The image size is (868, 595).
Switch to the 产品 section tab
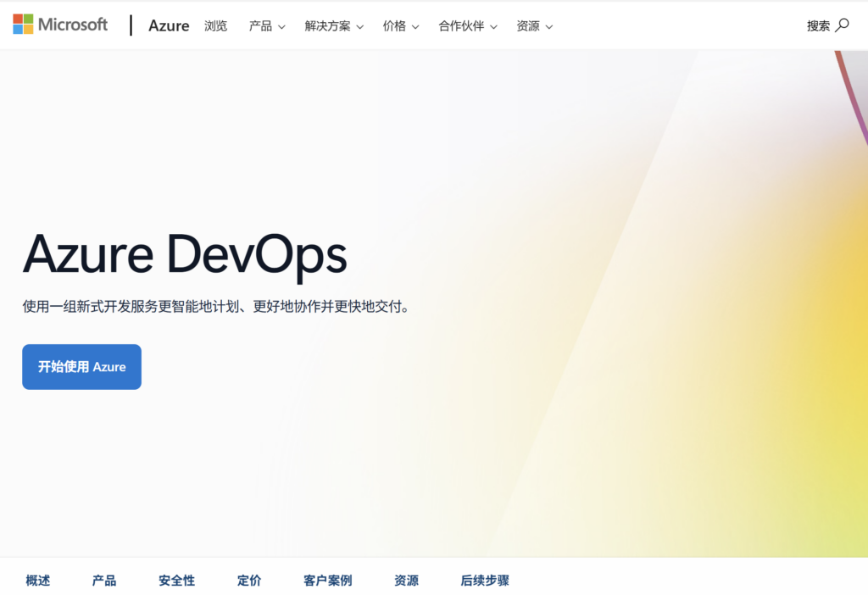104,580
